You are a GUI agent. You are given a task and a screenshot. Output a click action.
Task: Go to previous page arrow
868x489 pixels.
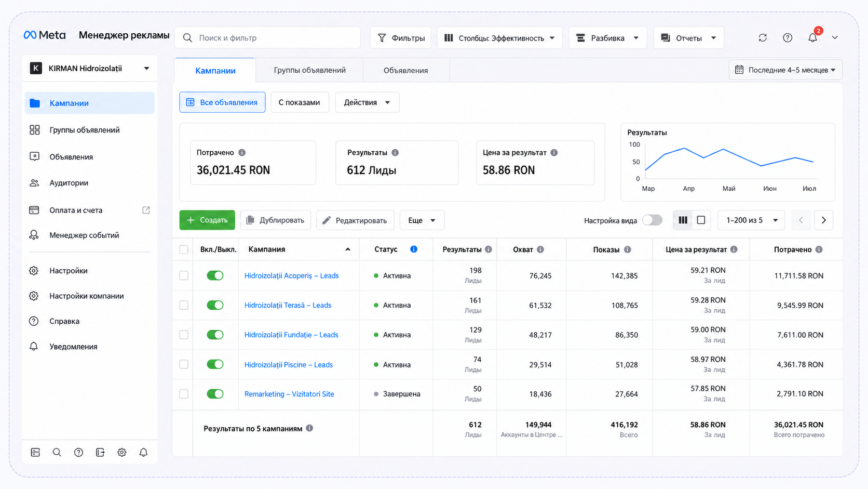pos(801,220)
